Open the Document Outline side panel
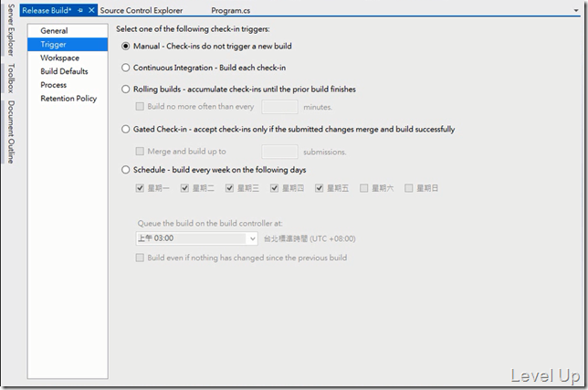The image size is (588, 390). [x=11, y=132]
